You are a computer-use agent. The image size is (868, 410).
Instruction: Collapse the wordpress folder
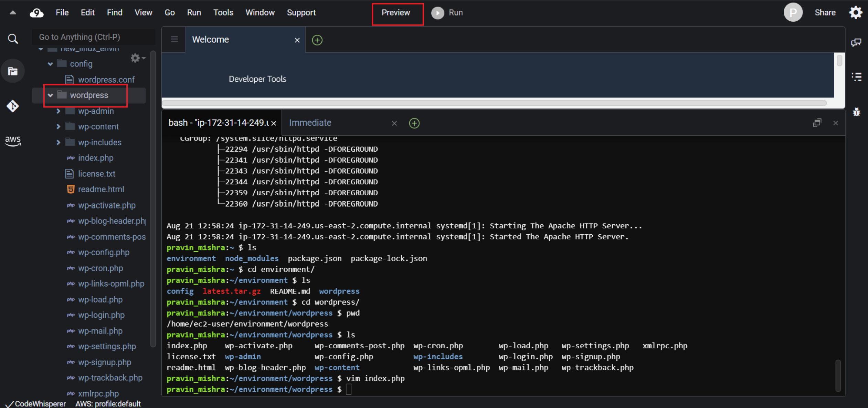click(x=50, y=95)
